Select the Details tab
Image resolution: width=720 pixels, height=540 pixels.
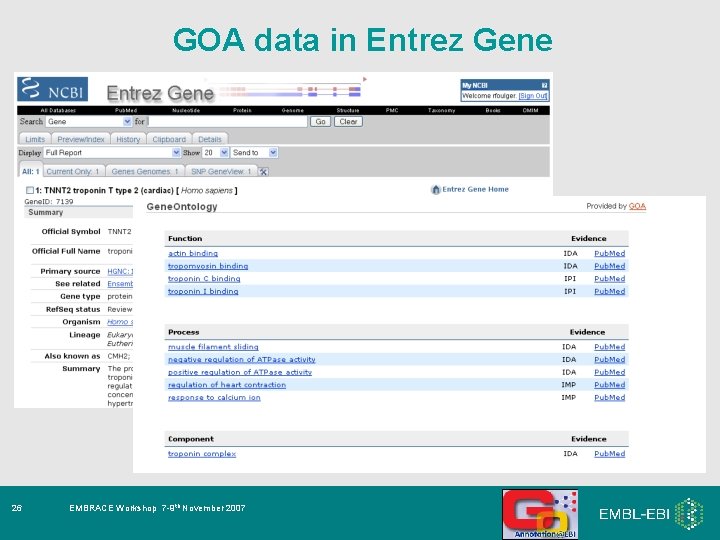pyautogui.click(x=210, y=139)
